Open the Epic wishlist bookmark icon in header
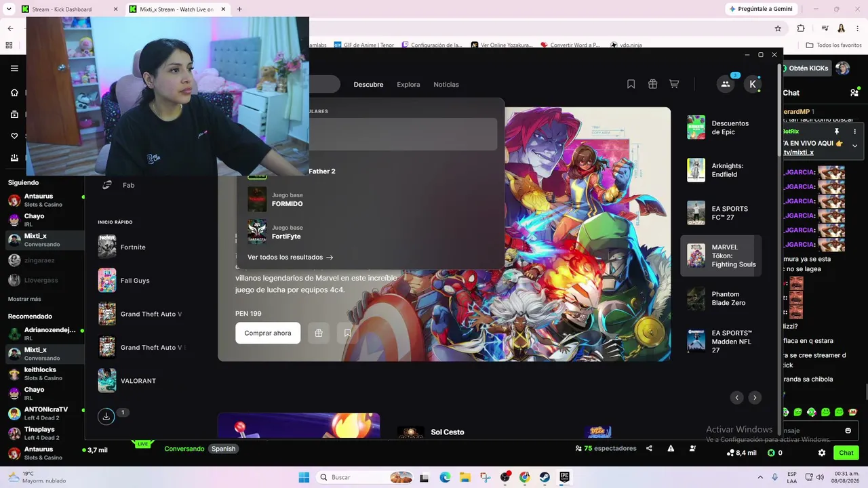Viewport: 868px width, 488px height. [631, 84]
